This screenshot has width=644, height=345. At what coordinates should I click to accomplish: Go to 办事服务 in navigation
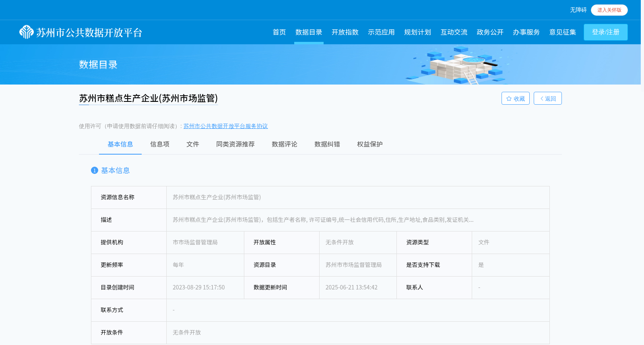526,32
